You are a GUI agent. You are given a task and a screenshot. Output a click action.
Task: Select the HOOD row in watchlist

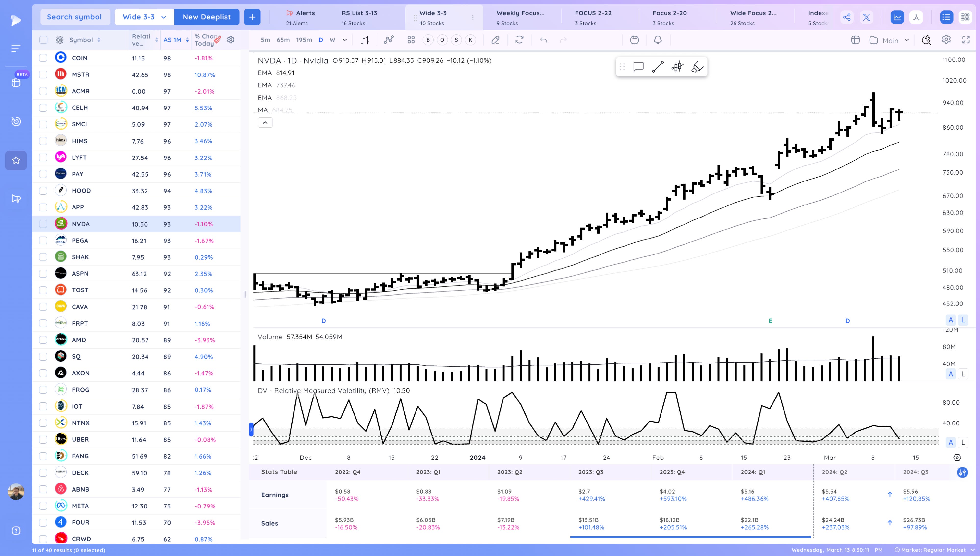(x=136, y=191)
